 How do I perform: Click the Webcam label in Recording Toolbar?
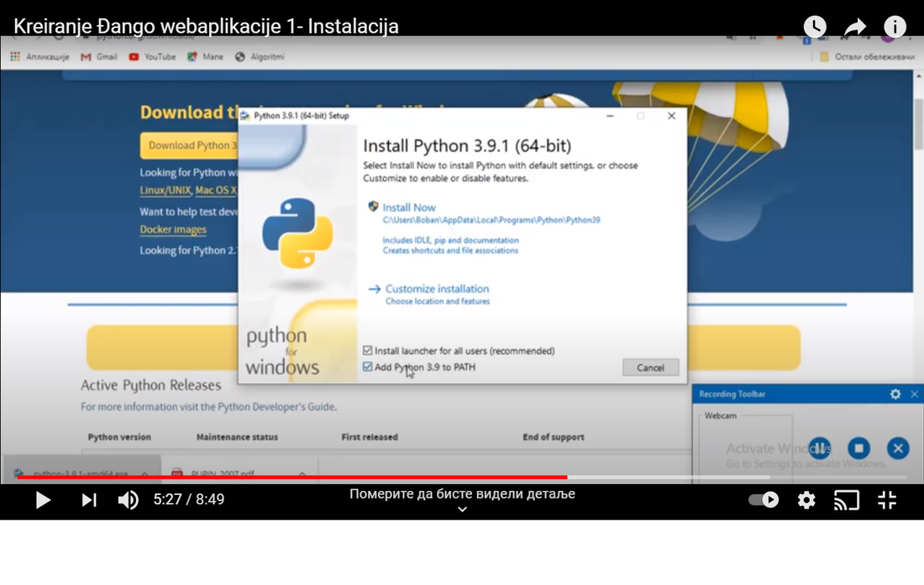[720, 416]
